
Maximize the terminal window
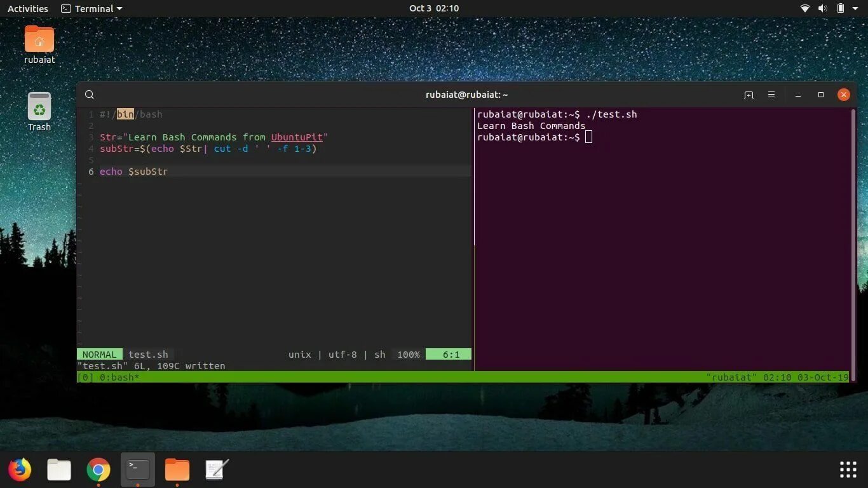click(821, 95)
